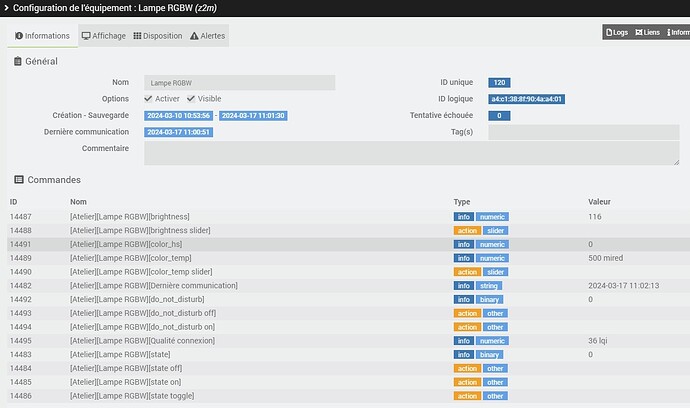Viewport: 690px width, 408px height.
Task: Click the ID logique address badge
Action: coord(526,99)
